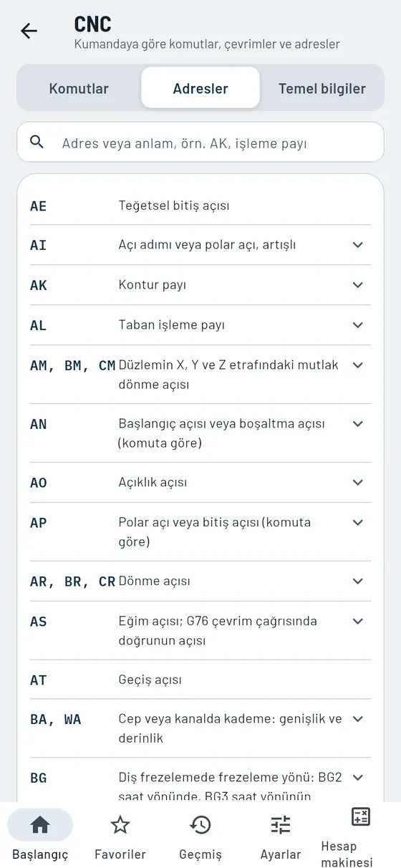Image resolution: width=401 pixels, height=868 pixels.
Task: Open Geçmiş history icon
Action: 200,825
